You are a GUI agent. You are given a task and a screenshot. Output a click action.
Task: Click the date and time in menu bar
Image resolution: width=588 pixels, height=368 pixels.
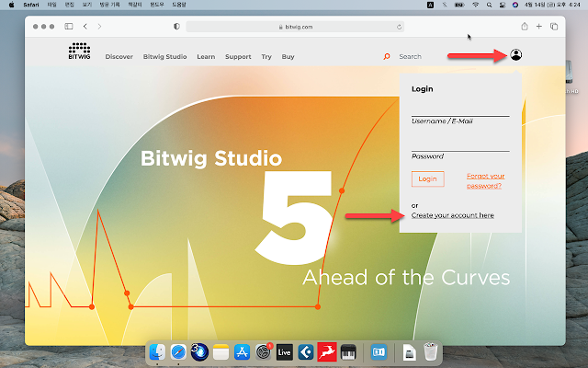tap(552, 5)
